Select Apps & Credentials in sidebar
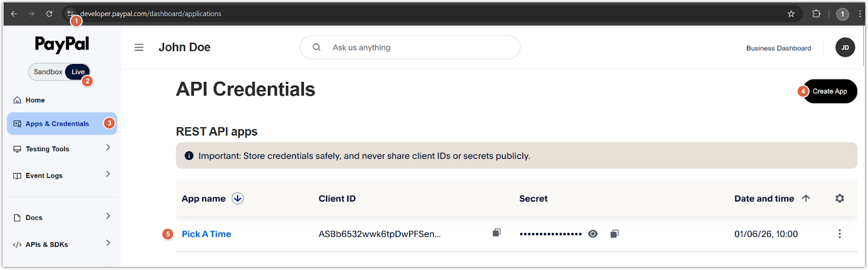 (57, 124)
